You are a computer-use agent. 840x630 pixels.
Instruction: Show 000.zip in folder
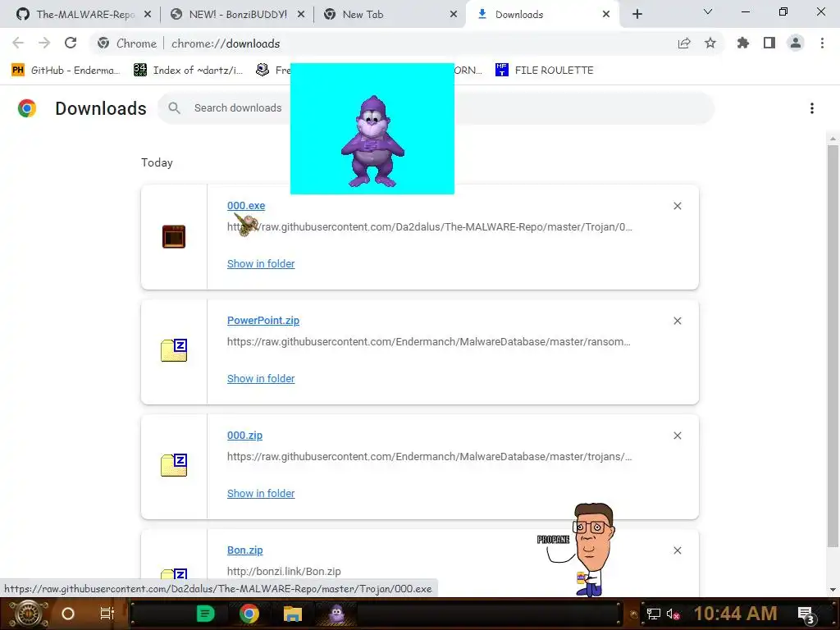coord(261,493)
